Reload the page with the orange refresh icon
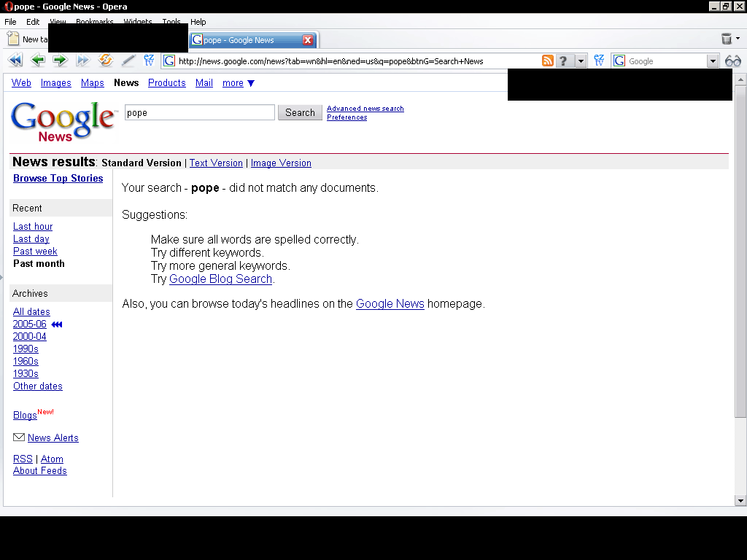This screenshot has height=560, width=747. coord(105,60)
